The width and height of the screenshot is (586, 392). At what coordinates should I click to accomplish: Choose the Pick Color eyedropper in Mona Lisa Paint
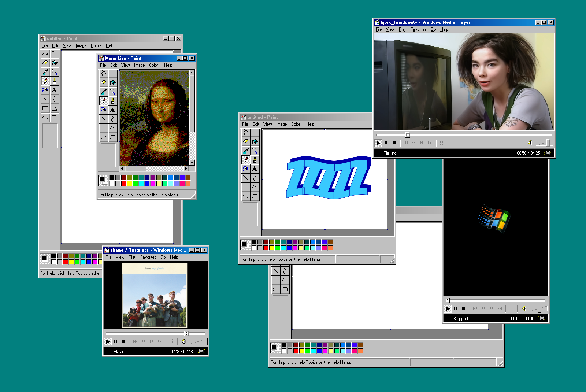coord(104,92)
